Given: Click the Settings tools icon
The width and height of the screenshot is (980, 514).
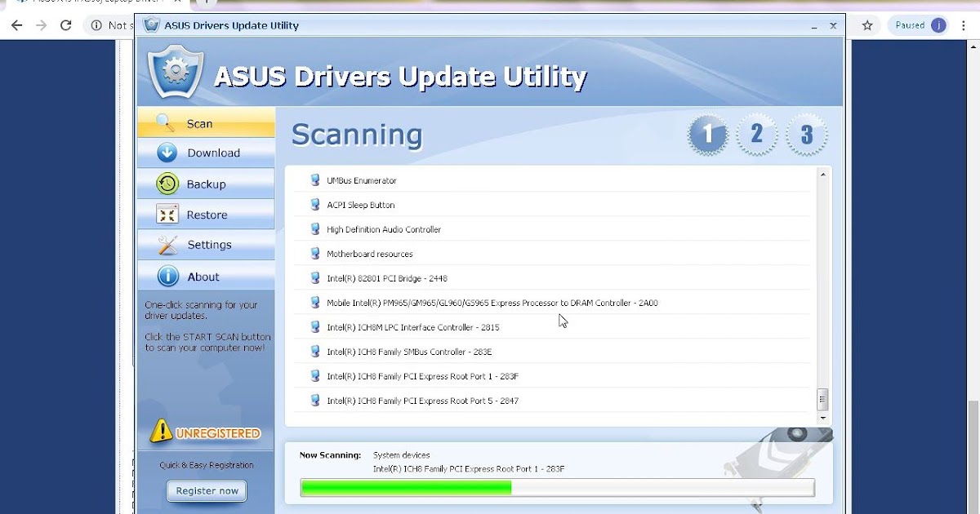Looking at the screenshot, I should pos(167,245).
